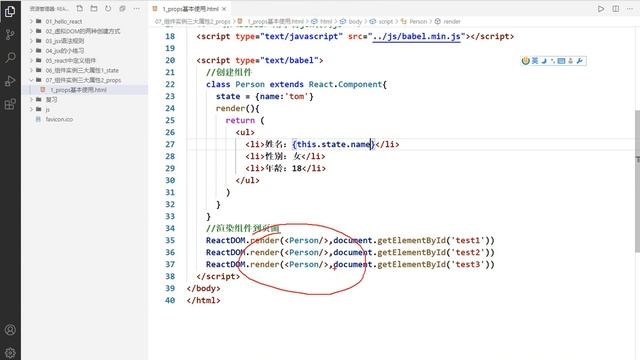Screen dimensions: 640x360
Task: Select 1_props基本使用.html in the file tree
Action: click(x=78, y=90)
